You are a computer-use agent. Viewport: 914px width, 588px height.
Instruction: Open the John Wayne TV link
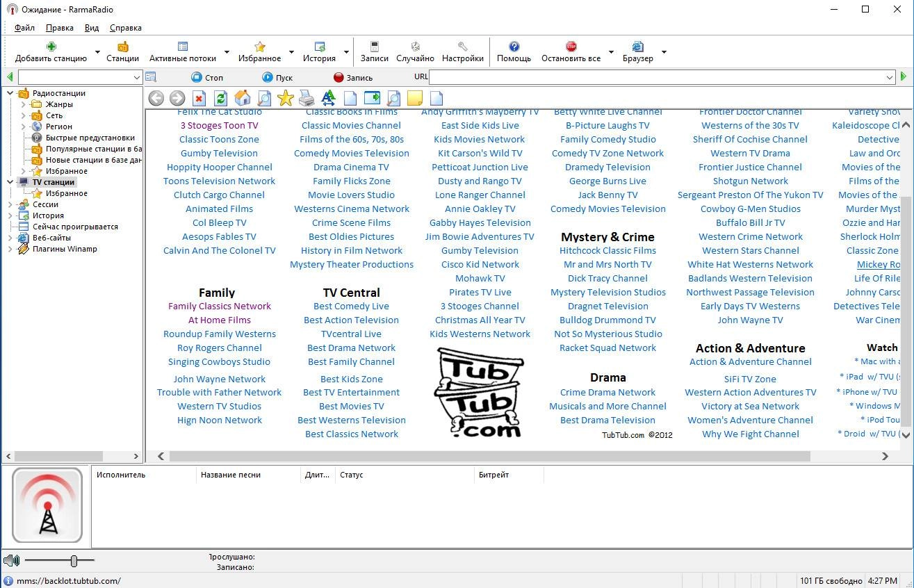[750, 320]
